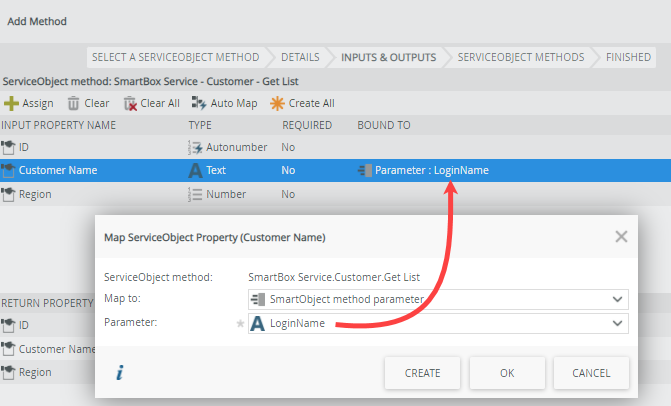The height and width of the screenshot is (406, 671).
Task: Click the CANCEL button
Action: point(591,373)
